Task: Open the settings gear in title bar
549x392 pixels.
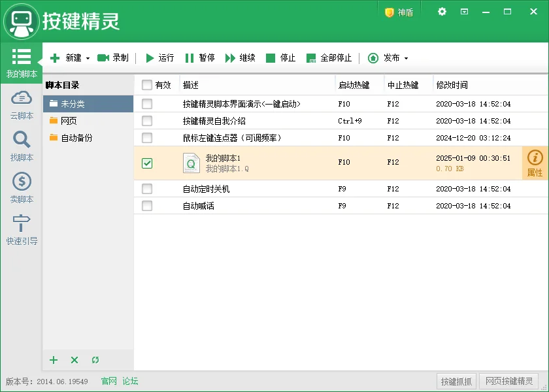Action: (x=441, y=11)
